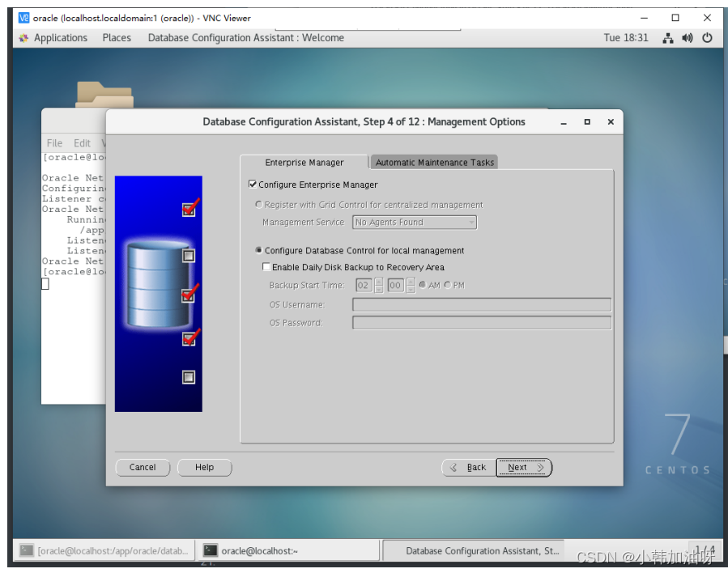Open the network status icon in top panel
Image resolution: width=728 pixels, height=573 pixels.
[667, 38]
